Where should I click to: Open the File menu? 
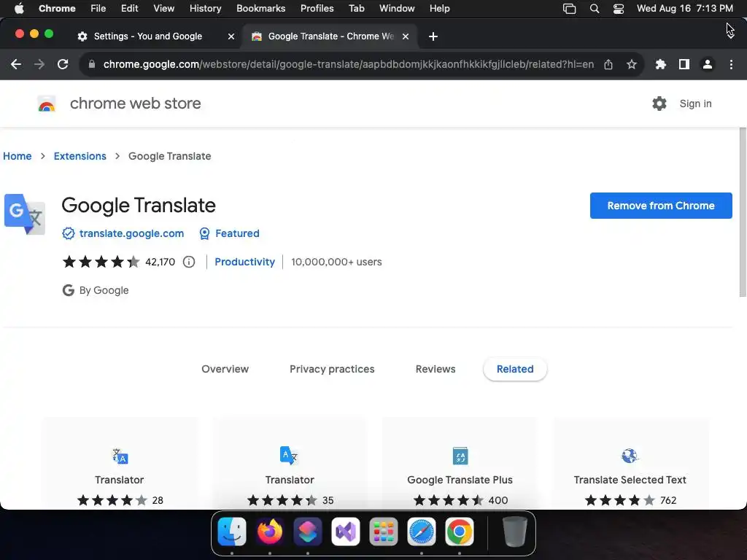98,9
